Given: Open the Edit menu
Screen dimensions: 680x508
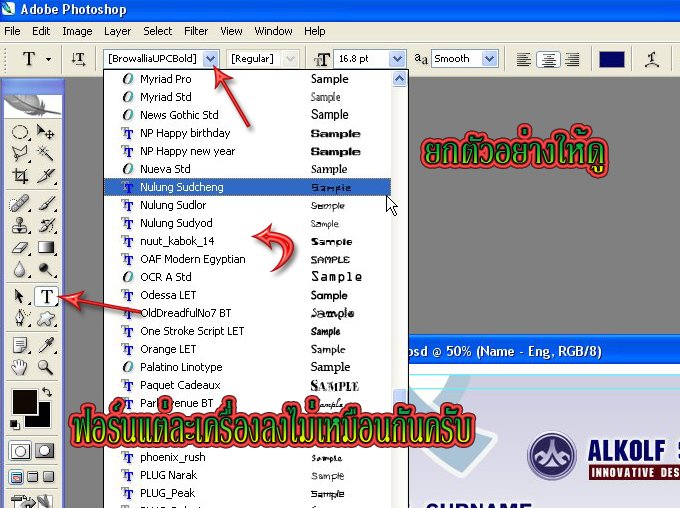Looking at the screenshot, I should tap(41, 31).
